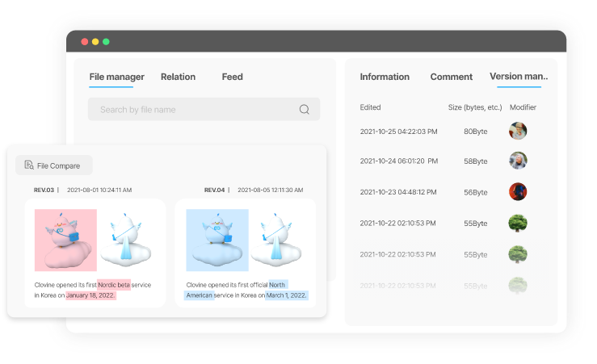This screenshot has width=597, height=364.
Task: Switch to the Comment tab
Action: [x=451, y=77]
